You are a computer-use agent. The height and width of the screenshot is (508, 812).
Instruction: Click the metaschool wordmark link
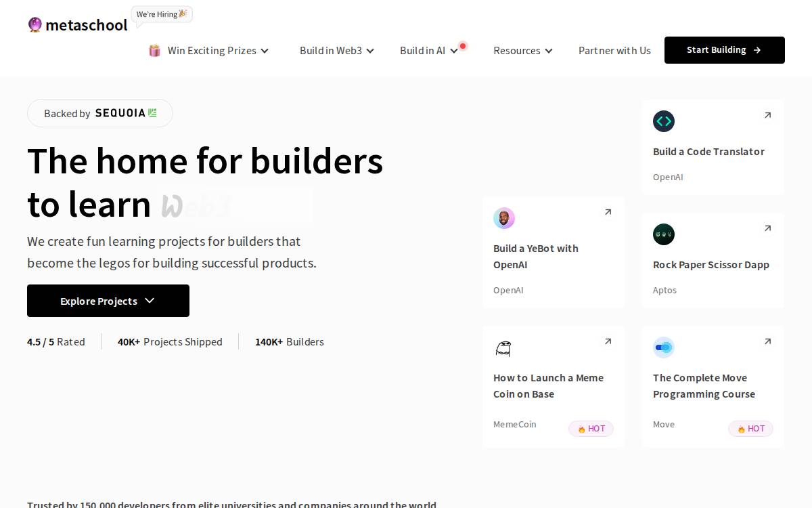coord(86,25)
